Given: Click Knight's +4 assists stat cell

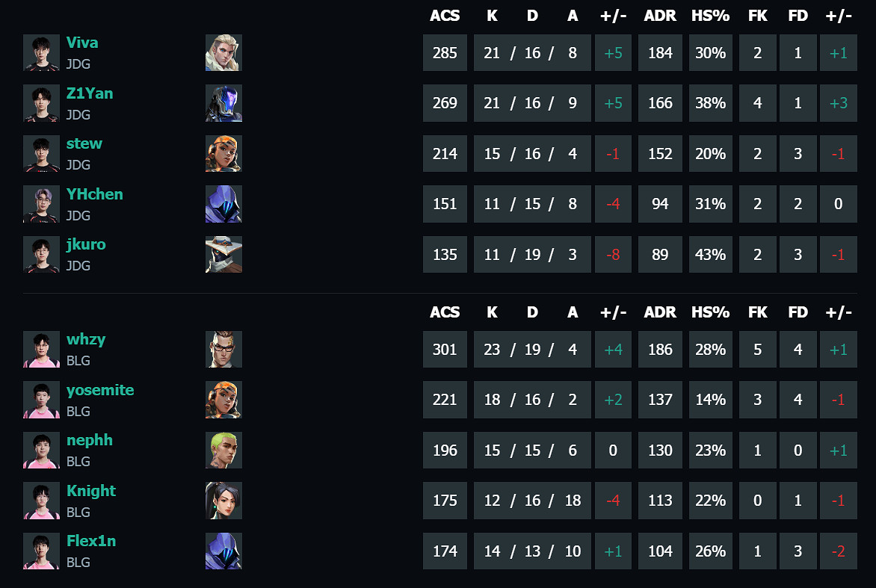Looking at the screenshot, I should 573,501.
